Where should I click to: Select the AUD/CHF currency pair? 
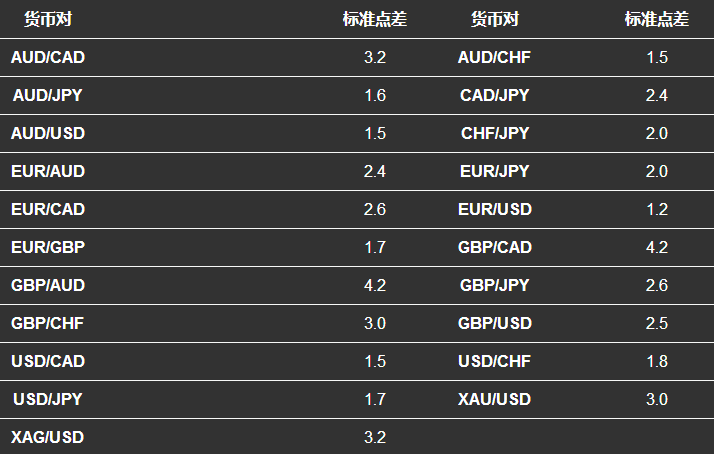(495, 57)
